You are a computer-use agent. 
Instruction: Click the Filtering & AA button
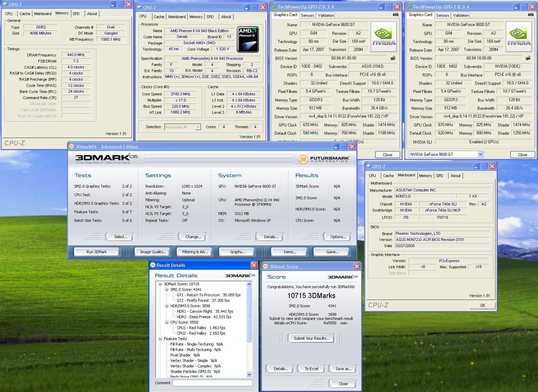coord(195,252)
